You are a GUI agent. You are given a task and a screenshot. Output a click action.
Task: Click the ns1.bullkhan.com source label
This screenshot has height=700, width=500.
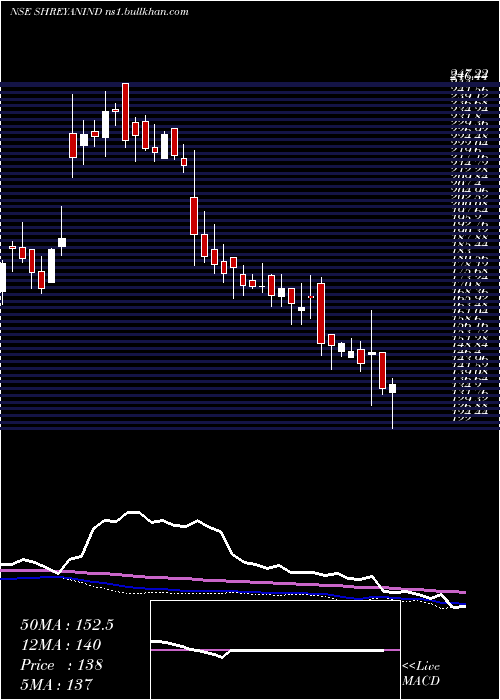[149, 12]
